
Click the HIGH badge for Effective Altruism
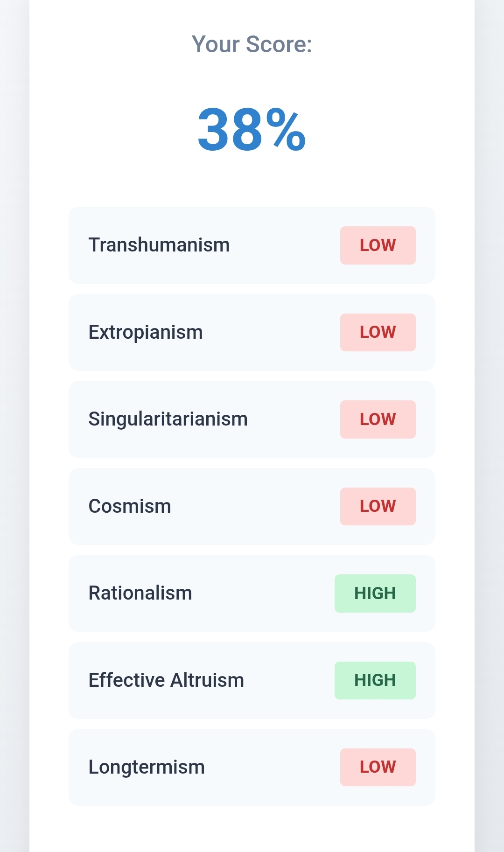pos(375,680)
